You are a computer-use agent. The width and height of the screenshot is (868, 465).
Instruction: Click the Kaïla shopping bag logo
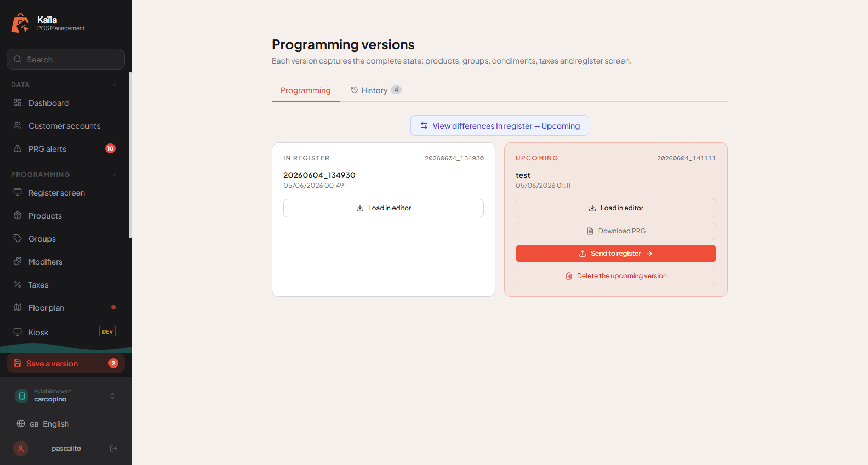[x=20, y=23]
